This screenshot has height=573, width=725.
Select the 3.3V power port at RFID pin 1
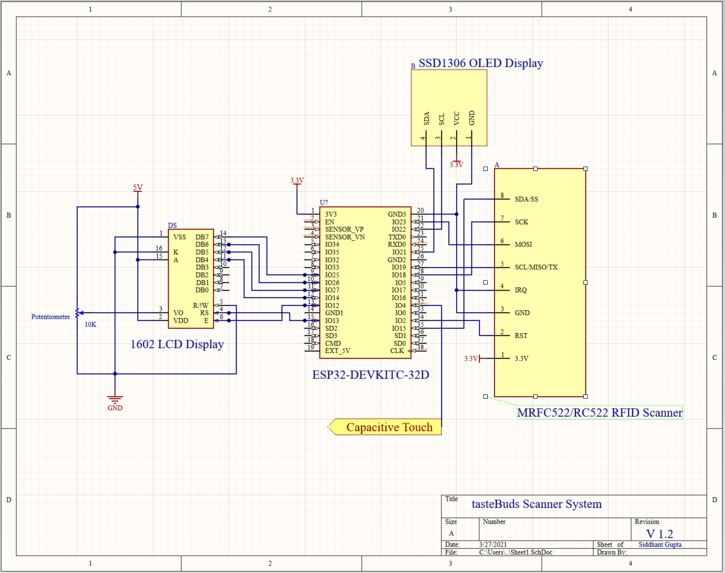(x=472, y=358)
